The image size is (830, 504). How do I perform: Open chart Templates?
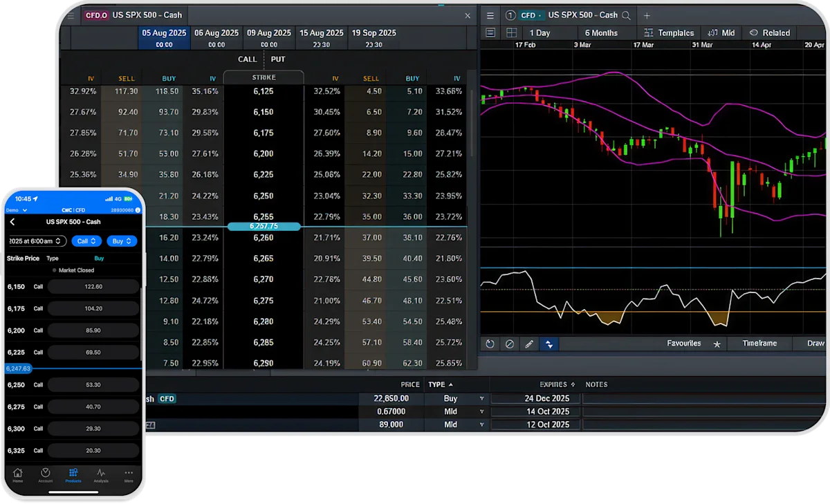[669, 33]
